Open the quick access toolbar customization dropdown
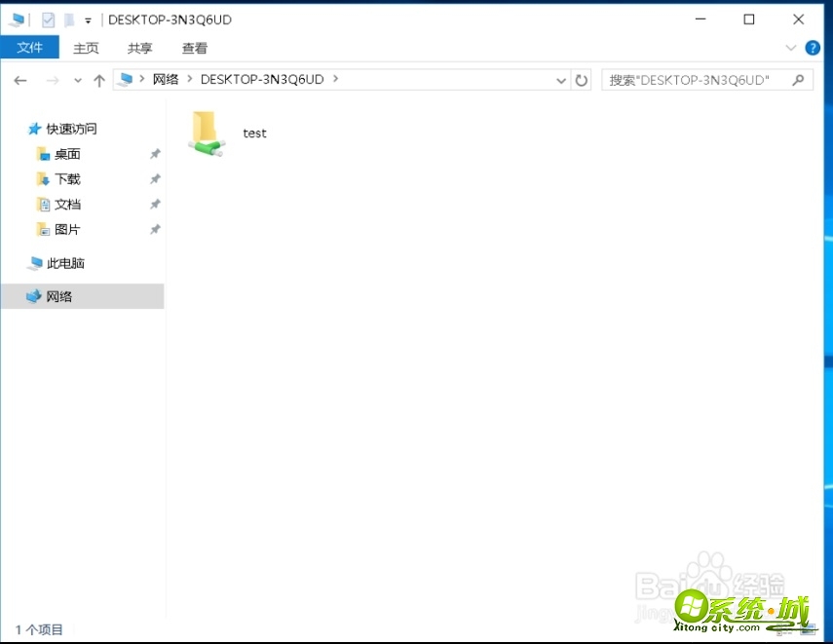Viewport: 833px width, 644px height. (87, 19)
